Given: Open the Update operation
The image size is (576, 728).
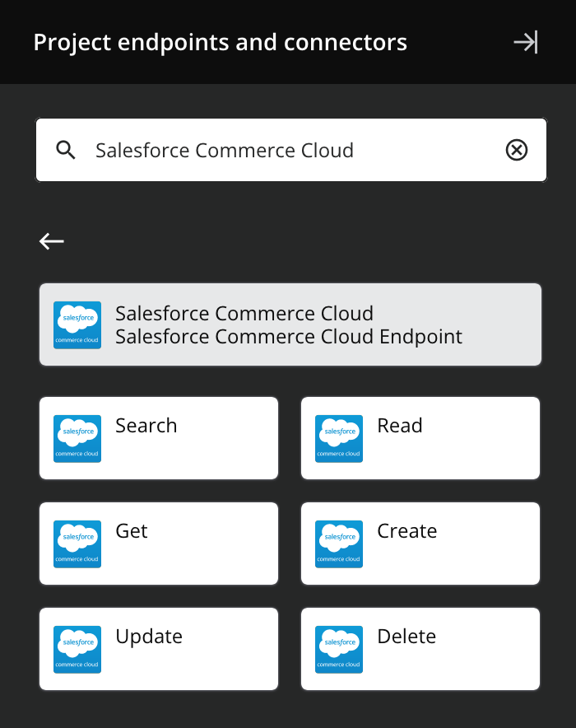Looking at the screenshot, I should (158, 648).
